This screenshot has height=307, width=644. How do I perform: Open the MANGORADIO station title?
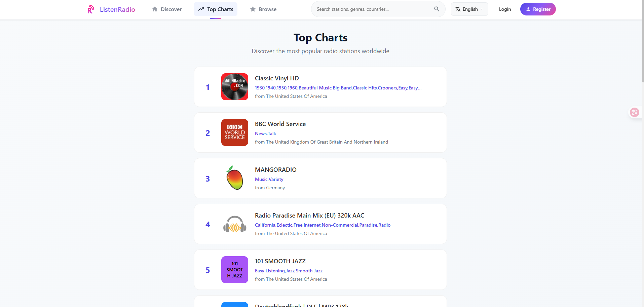[x=276, y=170]
